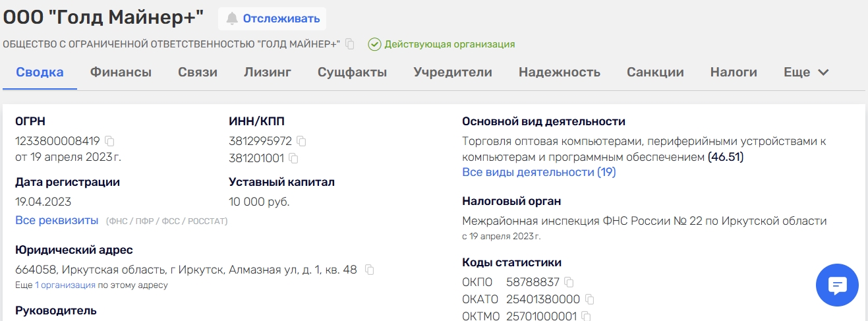Image resolution: width=868 pixels, height=321 pixels.
Task: Click the tax authority name text
Action: click(645, 221)
